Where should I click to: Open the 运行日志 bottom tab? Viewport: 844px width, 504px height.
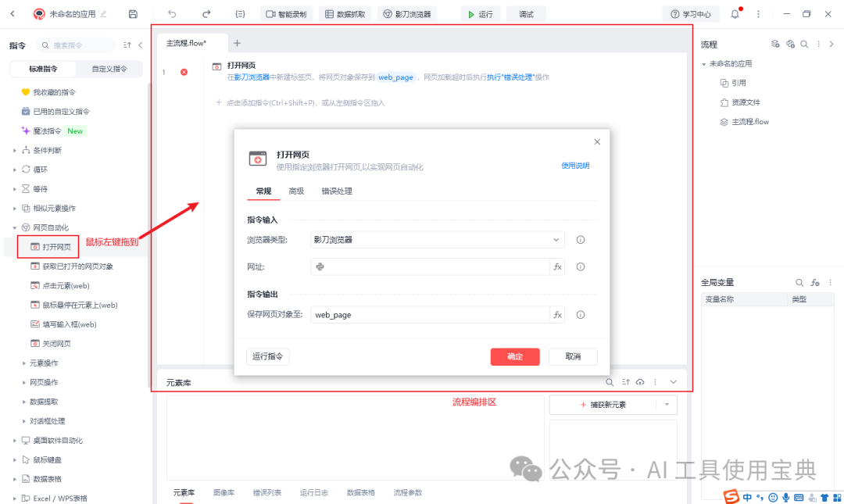(x=314, y=493)
